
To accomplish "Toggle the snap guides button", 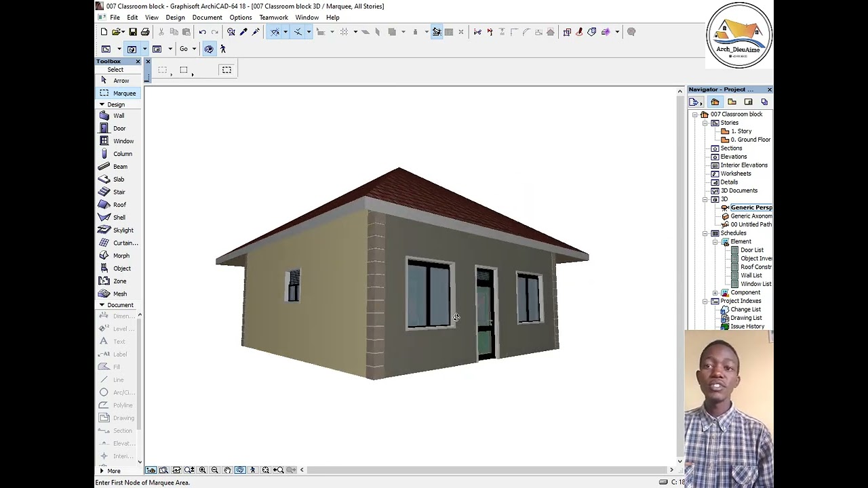I will coord(298,32).
